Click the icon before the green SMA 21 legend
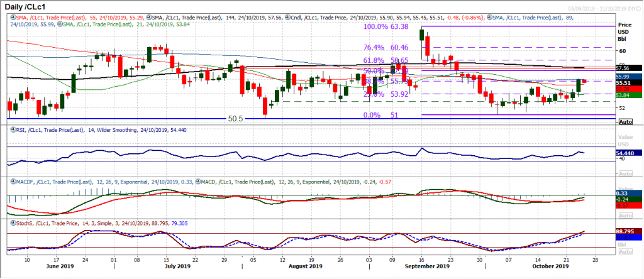This screenshot has height=279, width=644. tap(60, 25)
